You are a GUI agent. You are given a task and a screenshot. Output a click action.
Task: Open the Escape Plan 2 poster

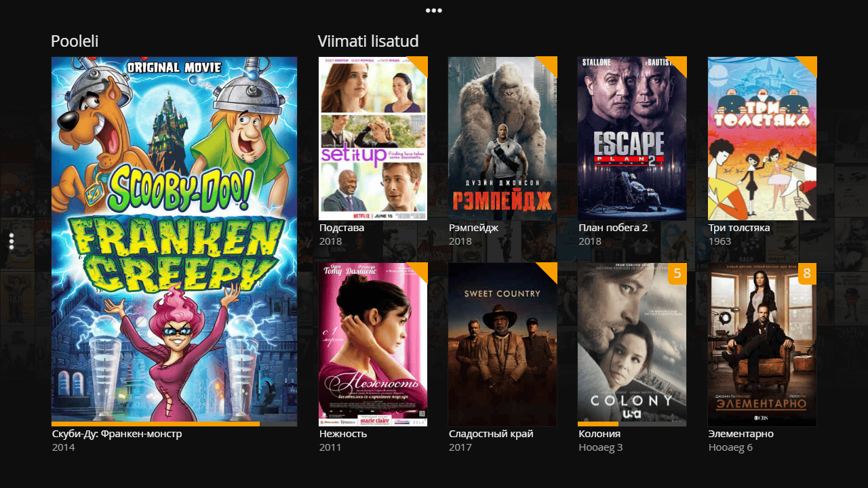point(632,138)
